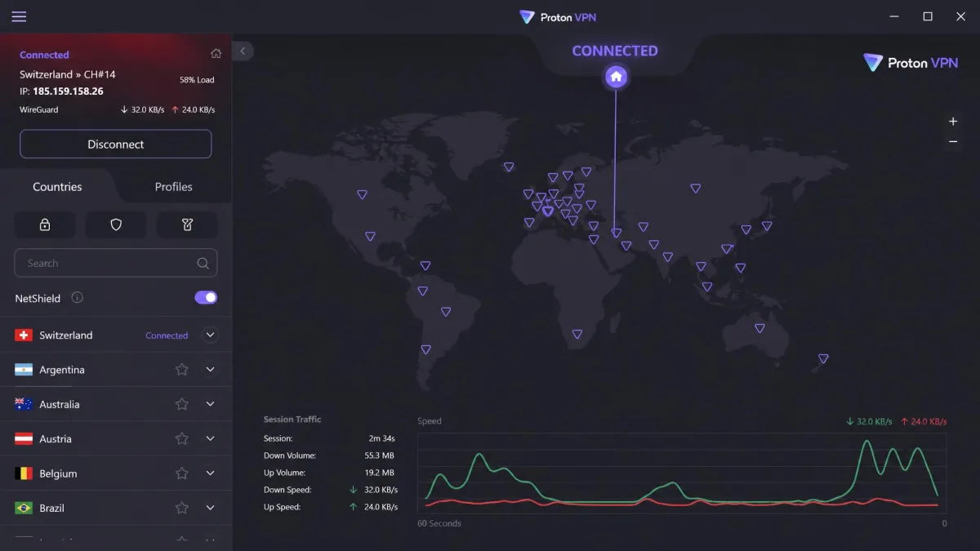Click the Switzerland » CH#14 server name

(68, 74)
